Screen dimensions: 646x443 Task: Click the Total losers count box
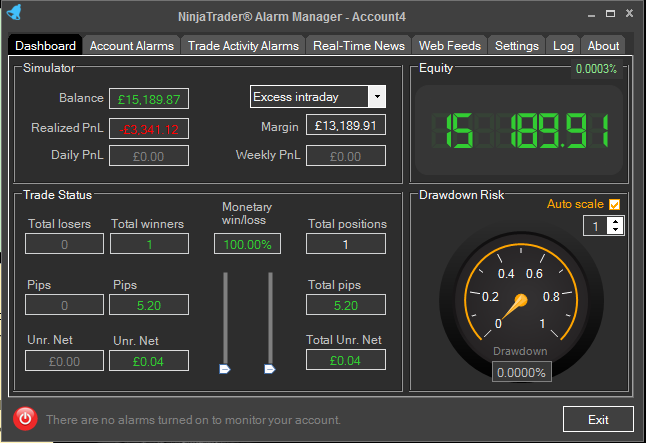pos(64,244)
